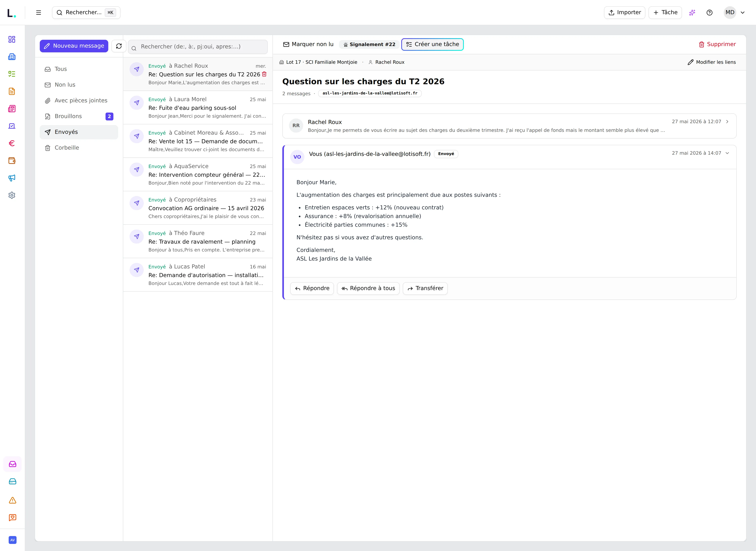Click the refresh messages icon
This screenshot has height=551, width=756.
(x=119, y=46)
